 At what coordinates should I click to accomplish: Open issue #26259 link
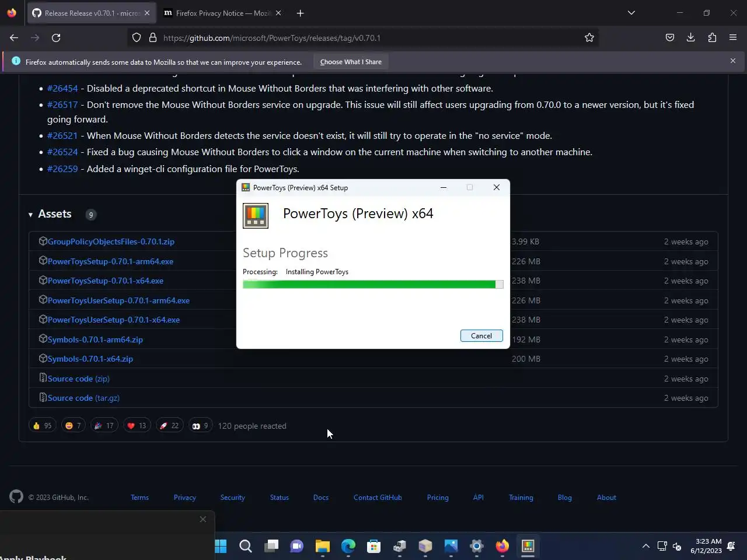(62, 169)
